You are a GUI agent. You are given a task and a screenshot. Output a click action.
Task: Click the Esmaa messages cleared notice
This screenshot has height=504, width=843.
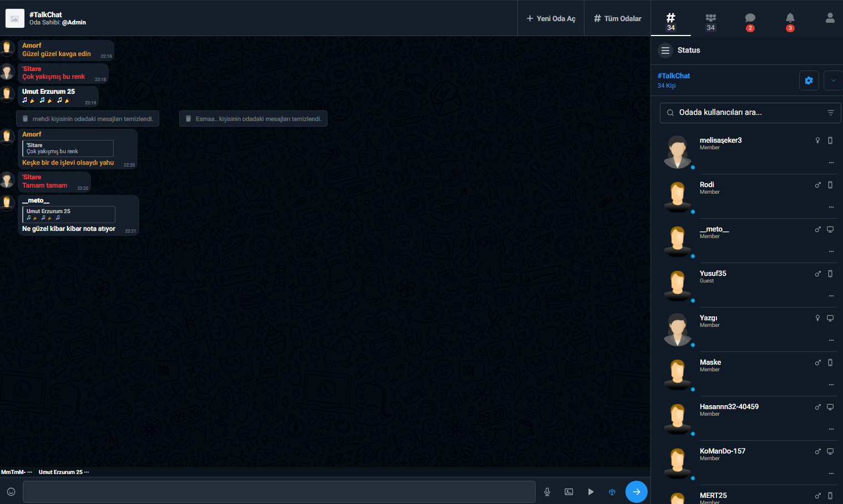point(253,119)
